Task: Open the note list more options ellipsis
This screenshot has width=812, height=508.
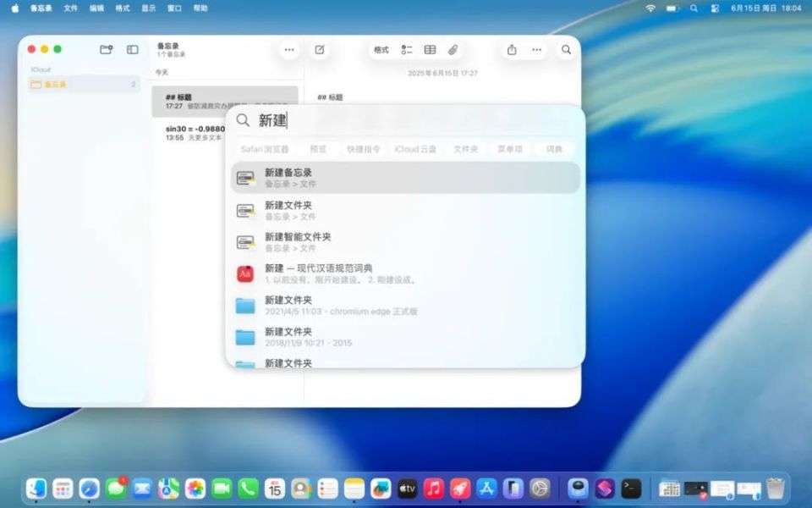Action: pos(289,50)
